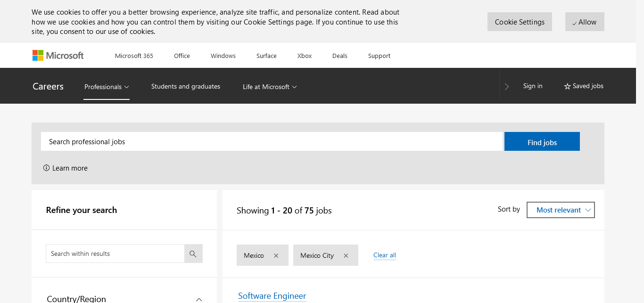
Task: Collapse the Country/Region filter section
Action: [x=199, y=299]
